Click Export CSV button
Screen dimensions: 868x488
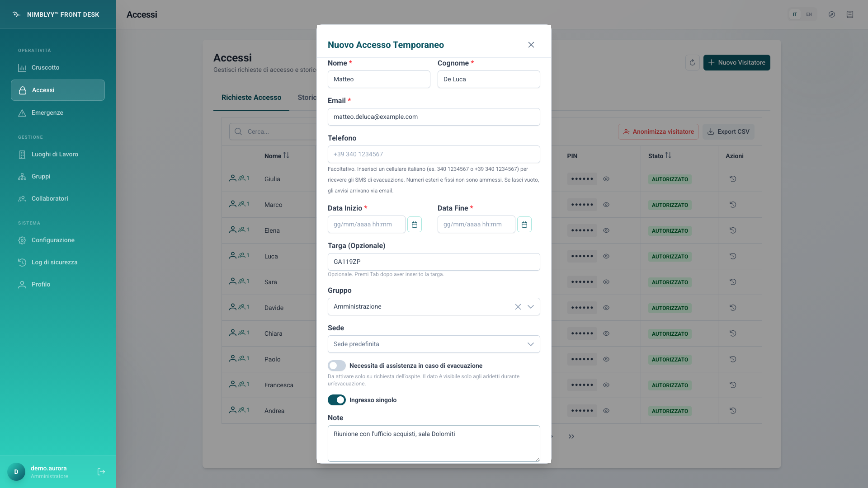(x=728, y=132)
